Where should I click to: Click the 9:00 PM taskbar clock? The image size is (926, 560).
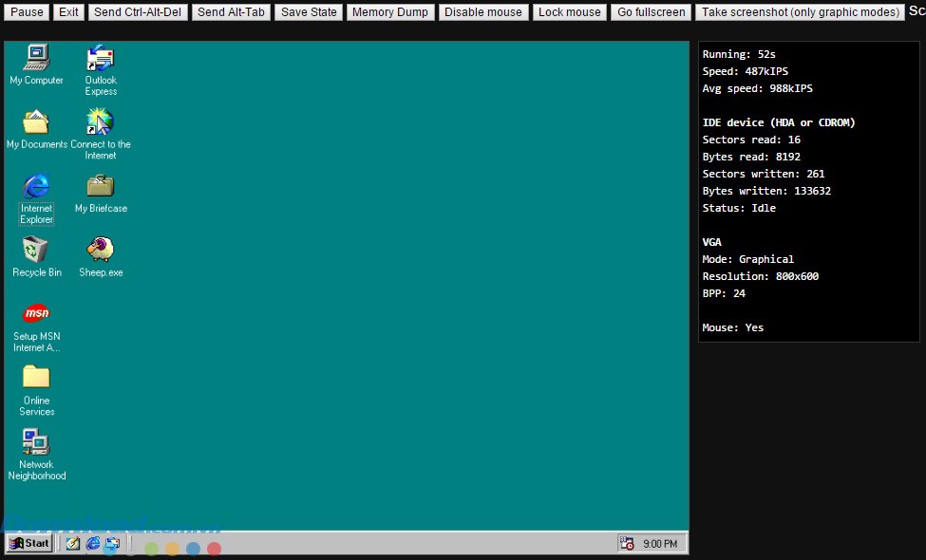(x=659, y=543)
